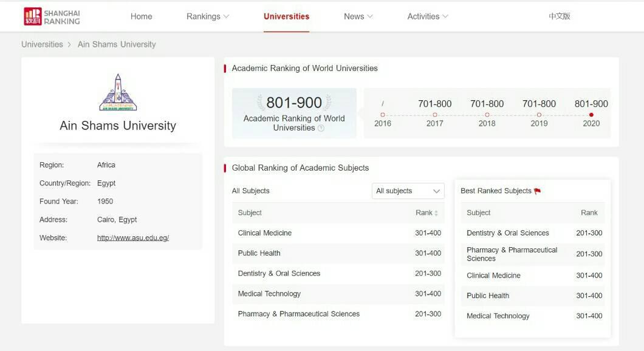644x351 pixels.
Task: Click the Universities breadcrumb link
Action: 42,44
